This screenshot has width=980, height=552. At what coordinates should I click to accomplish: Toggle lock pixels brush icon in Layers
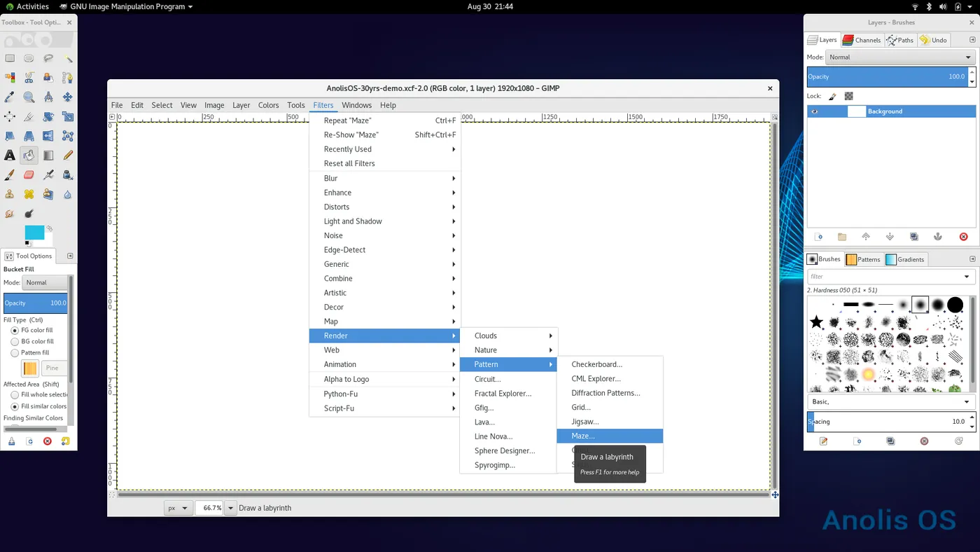[832, 96]
